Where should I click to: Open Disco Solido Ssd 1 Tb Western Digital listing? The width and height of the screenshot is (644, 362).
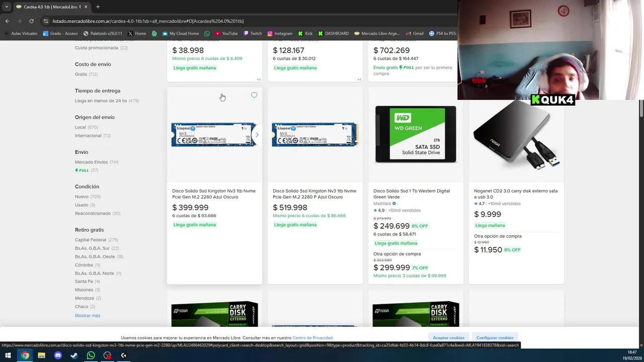[412, 194]
